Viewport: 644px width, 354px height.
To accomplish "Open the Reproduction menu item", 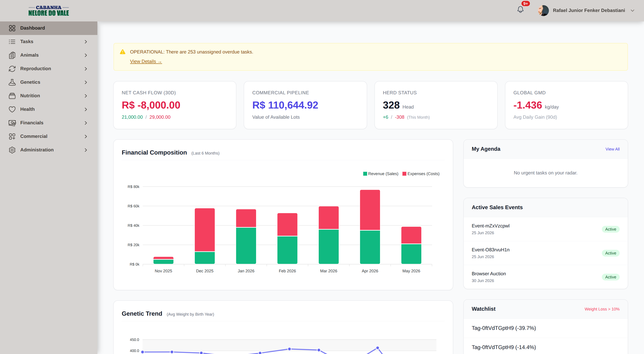I will [49, 69].
